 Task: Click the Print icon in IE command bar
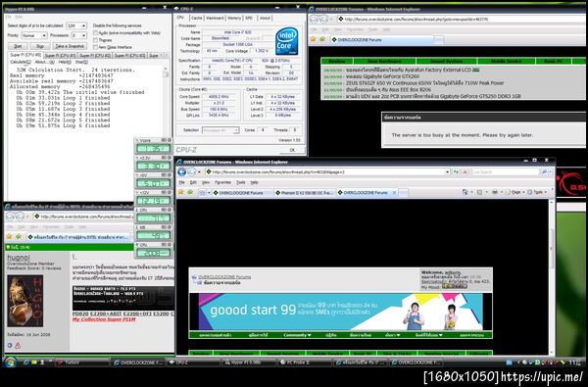(x=495, y=192)
